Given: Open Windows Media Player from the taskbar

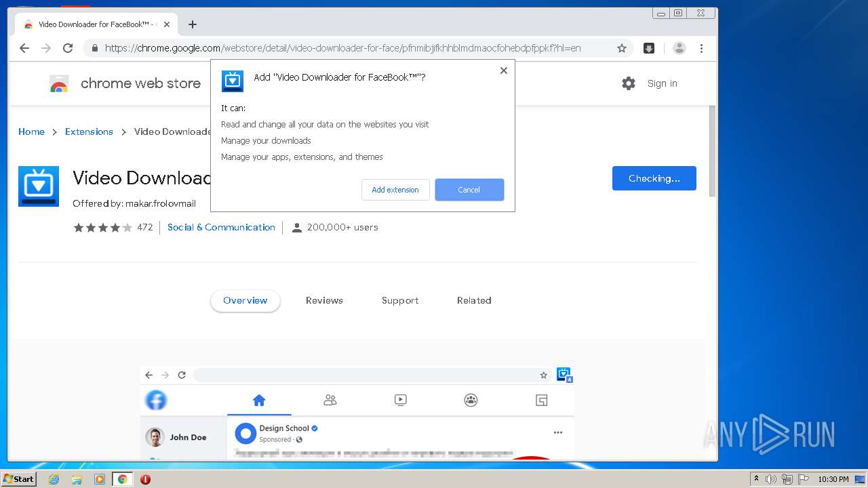Looking at the screenshot, I should 100,479.
